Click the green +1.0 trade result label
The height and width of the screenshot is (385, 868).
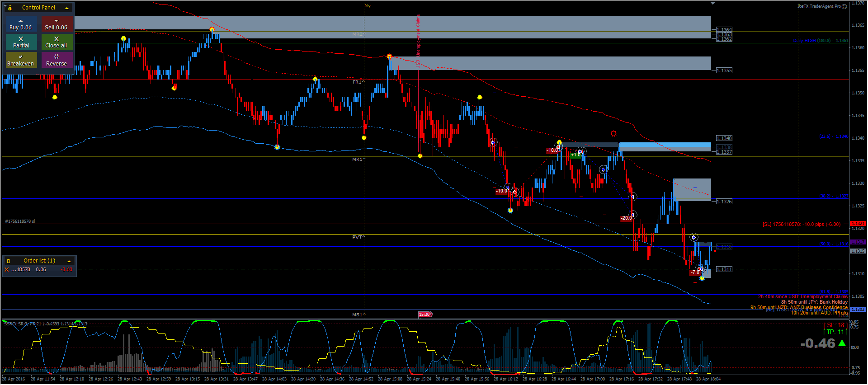coord(576,155)
